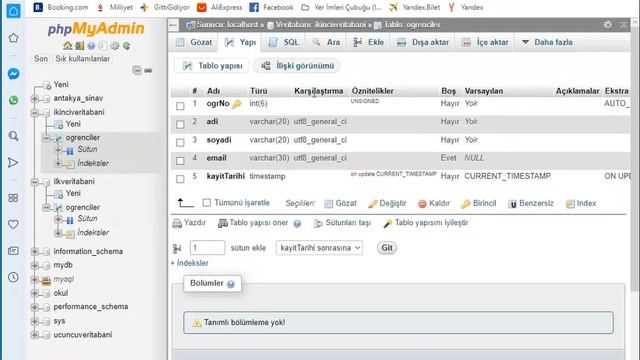Click Kaldır for selected columns
The width and height of the screenshot is (640, 360).
pos(434,203)
